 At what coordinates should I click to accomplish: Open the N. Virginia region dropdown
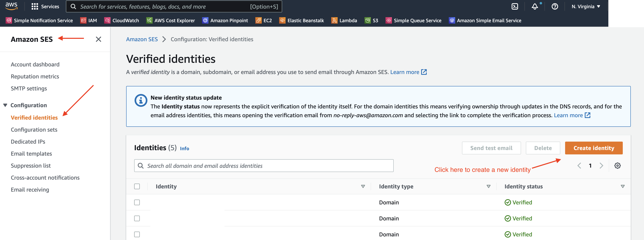pos(586,6)
